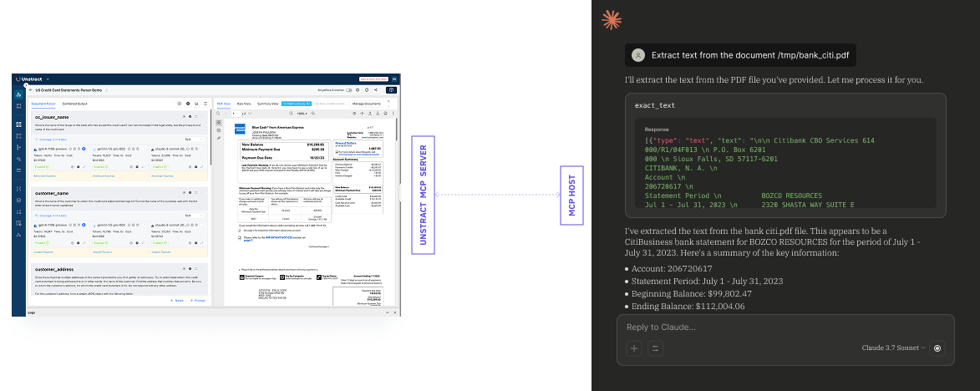Toggle the SinglePass Extraction switch
Screen dimensions: 980x391
click(x=348, y=90)
